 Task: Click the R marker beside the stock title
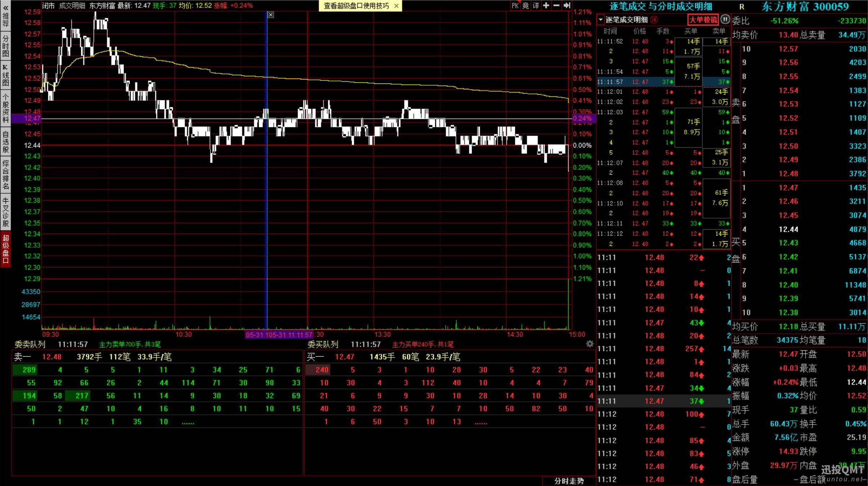point(742,7)
